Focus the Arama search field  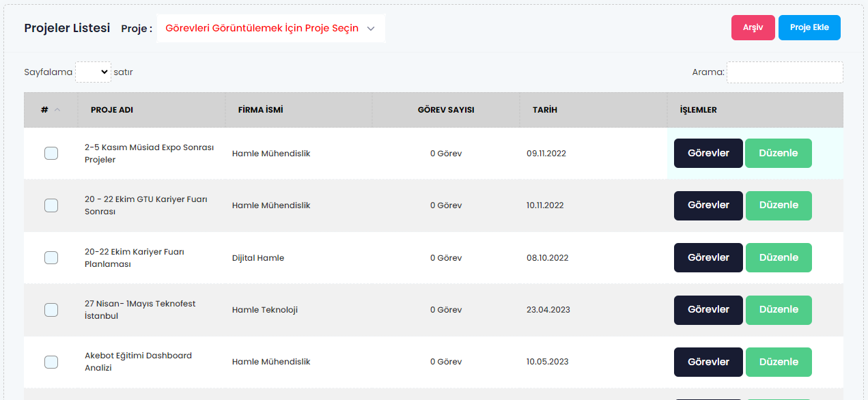[x=784, y=72]
